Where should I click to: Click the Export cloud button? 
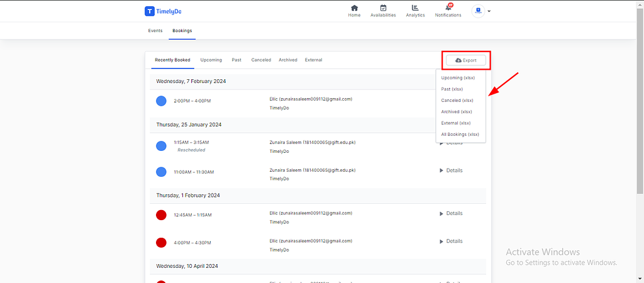466,60
